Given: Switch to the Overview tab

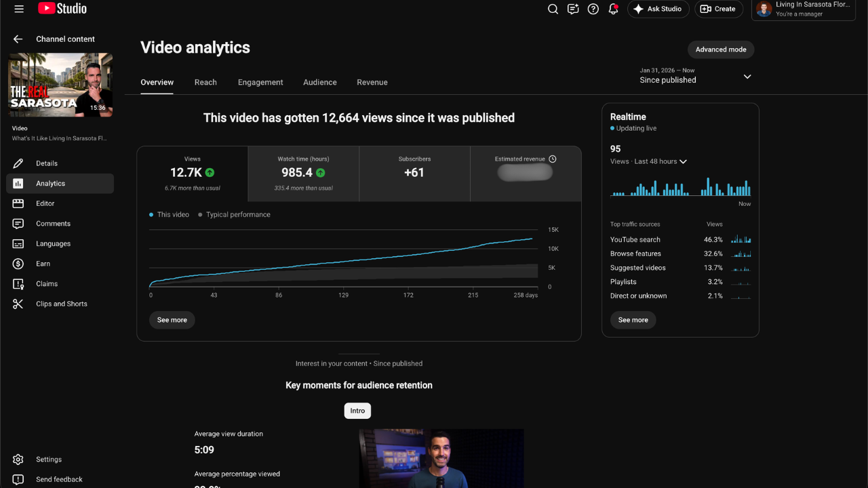Looking at the screenshot, I should point(157,82).
